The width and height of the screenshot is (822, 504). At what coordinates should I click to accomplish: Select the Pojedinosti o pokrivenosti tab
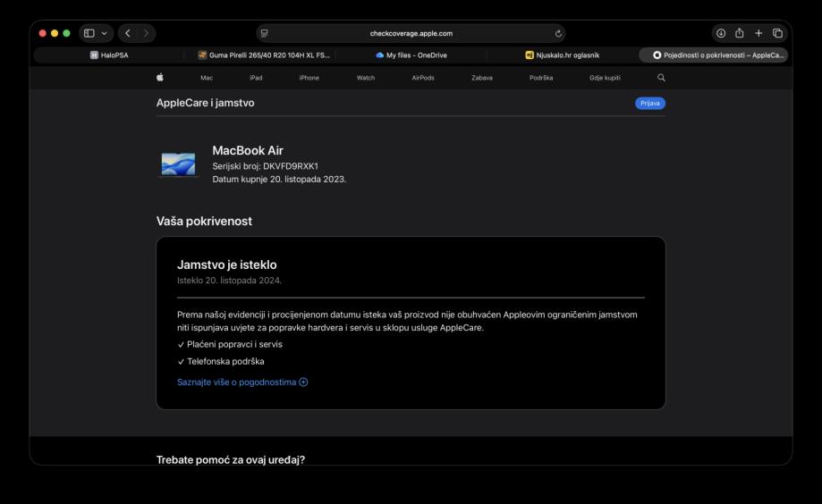coord(714,55)
